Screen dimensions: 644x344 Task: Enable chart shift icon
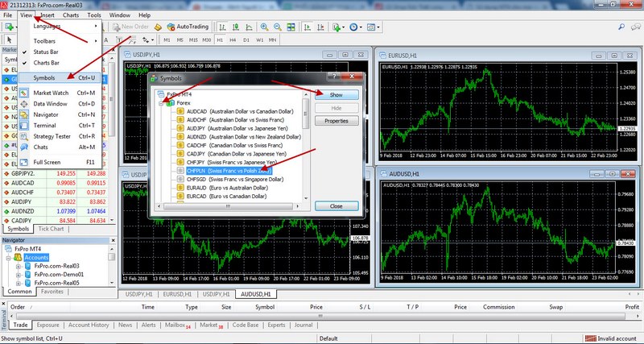(x=320, y=27)
